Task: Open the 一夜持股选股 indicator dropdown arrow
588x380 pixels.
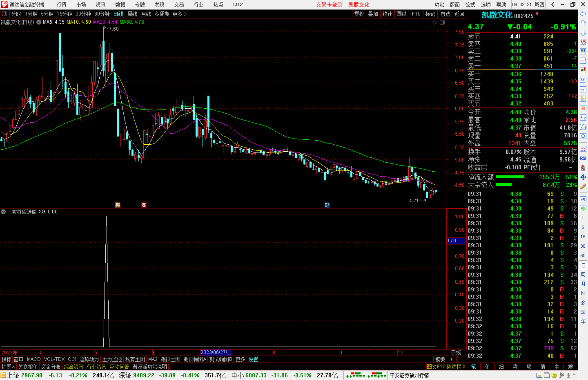Action: point(3,212)
